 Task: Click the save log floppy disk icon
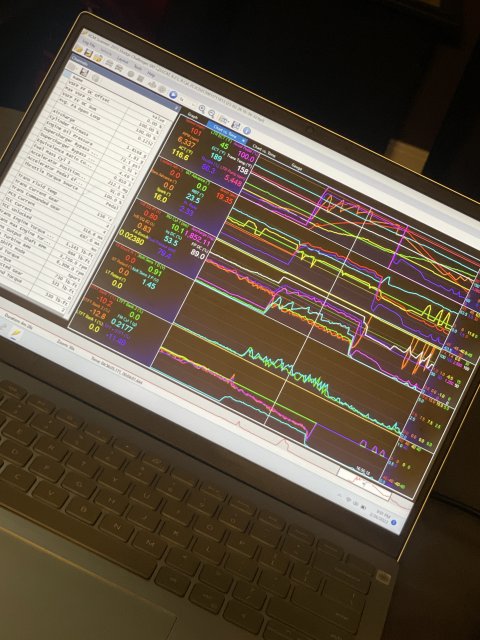coord(88,54)
